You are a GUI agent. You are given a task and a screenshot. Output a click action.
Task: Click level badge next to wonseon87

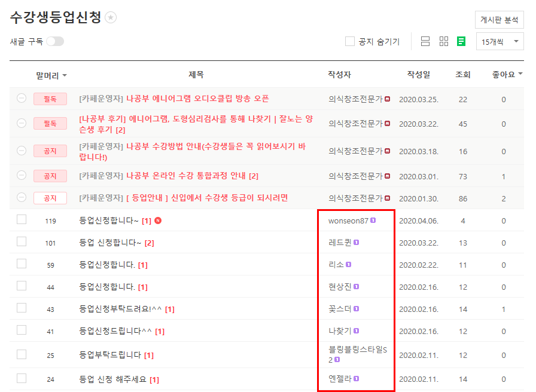(373, 220)
